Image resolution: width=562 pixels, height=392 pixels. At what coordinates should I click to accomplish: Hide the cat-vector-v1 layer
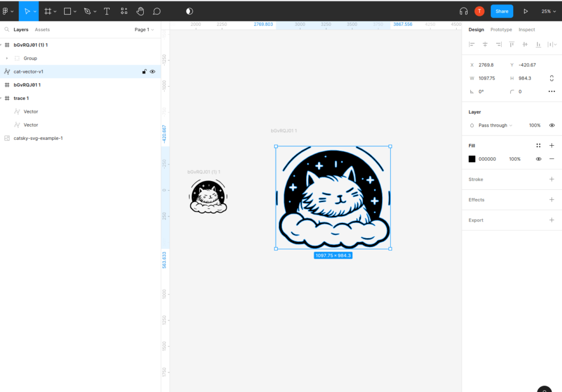point(153,71)
